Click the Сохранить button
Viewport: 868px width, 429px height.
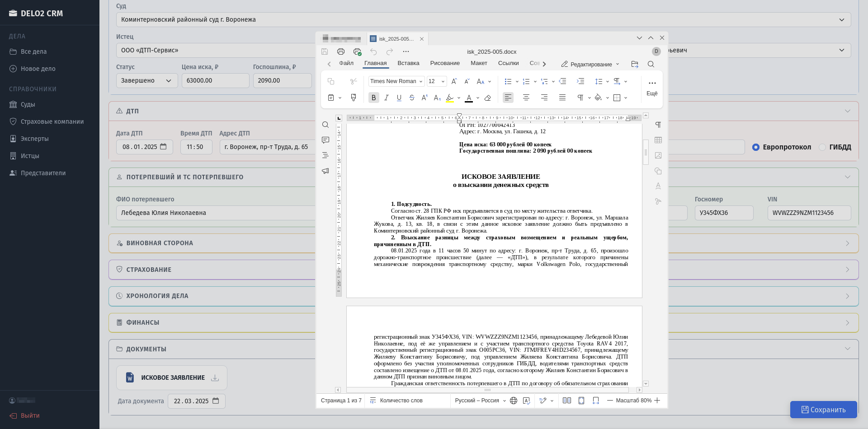coord(823,410)
